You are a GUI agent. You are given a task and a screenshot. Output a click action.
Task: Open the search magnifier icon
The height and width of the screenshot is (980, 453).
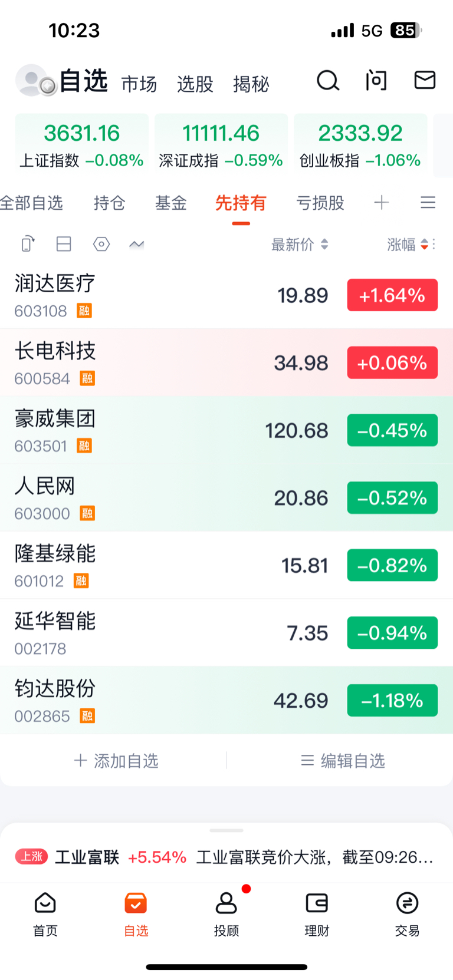pos(328,81)
